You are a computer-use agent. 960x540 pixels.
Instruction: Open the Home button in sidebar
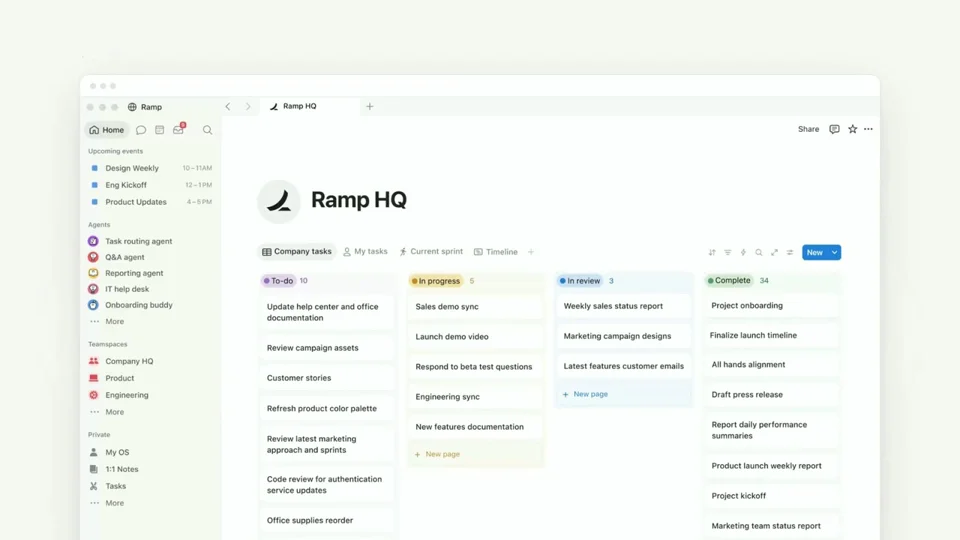pos(107,130)
